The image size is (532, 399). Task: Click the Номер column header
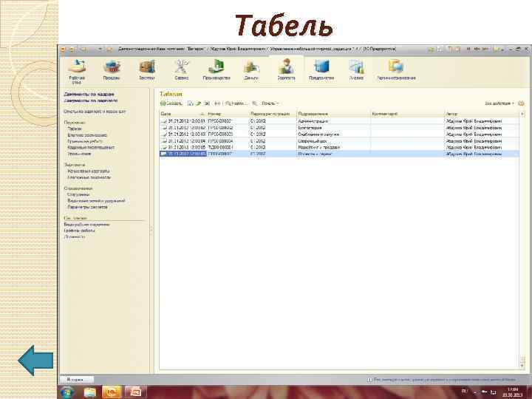[x=228, y=114]
